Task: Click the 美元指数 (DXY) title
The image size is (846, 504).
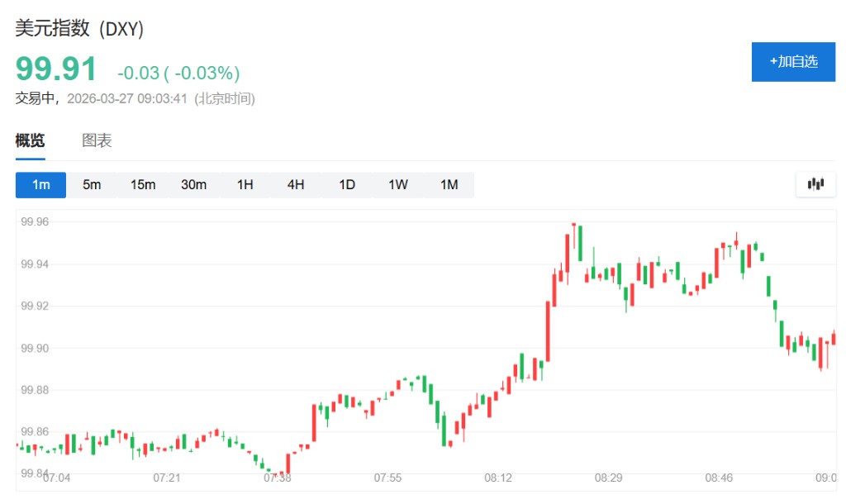Action: click(80, 29)
